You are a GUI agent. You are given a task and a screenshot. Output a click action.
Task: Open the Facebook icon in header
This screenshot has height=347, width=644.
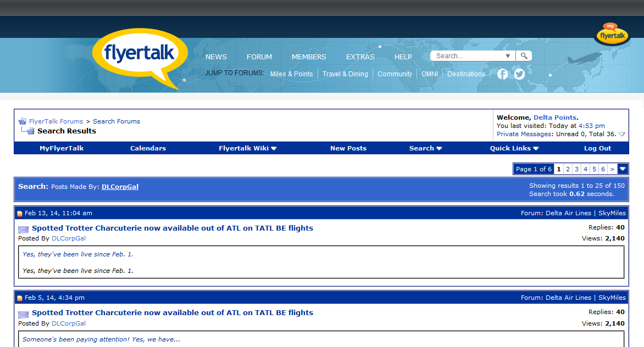coord(502,74)
